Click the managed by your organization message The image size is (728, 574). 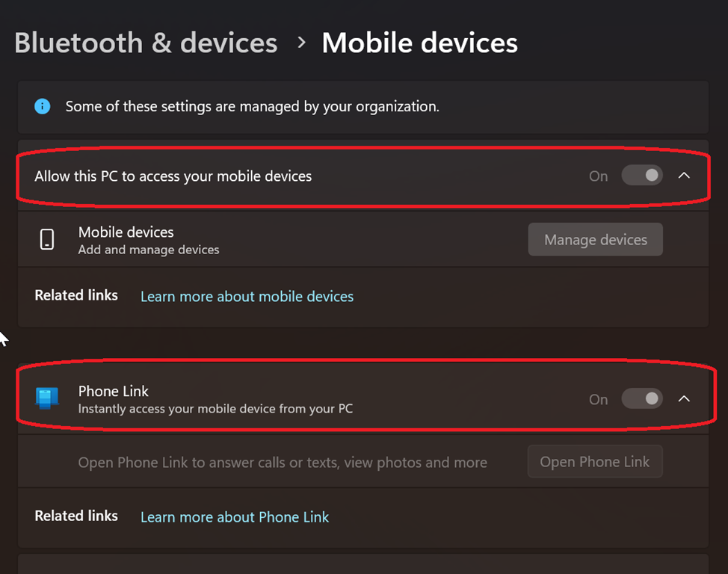pos(252,107)
